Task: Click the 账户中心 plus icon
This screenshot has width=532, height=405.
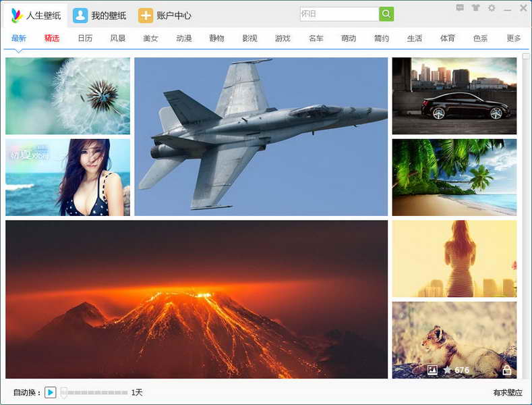Action: pyautogui.click(x=146, y=16)
